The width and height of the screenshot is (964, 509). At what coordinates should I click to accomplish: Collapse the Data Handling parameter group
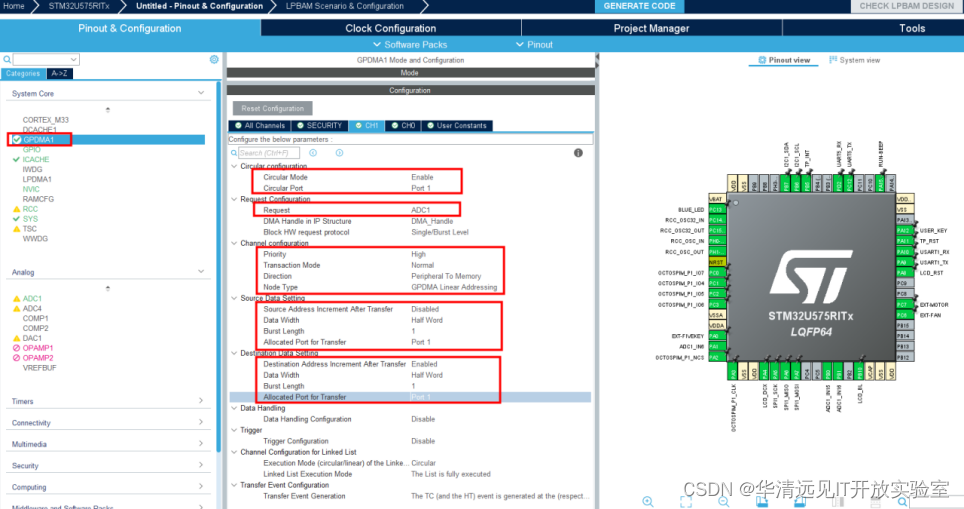click(x=234, y=408)
